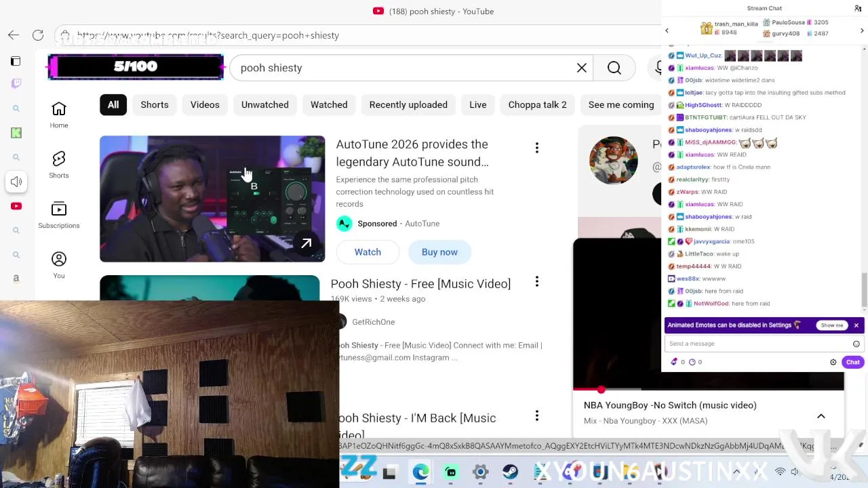Select the All filter chip
The width and height of the screenshot is (868, 488).
pyautogui.click(x=113, y=104)
